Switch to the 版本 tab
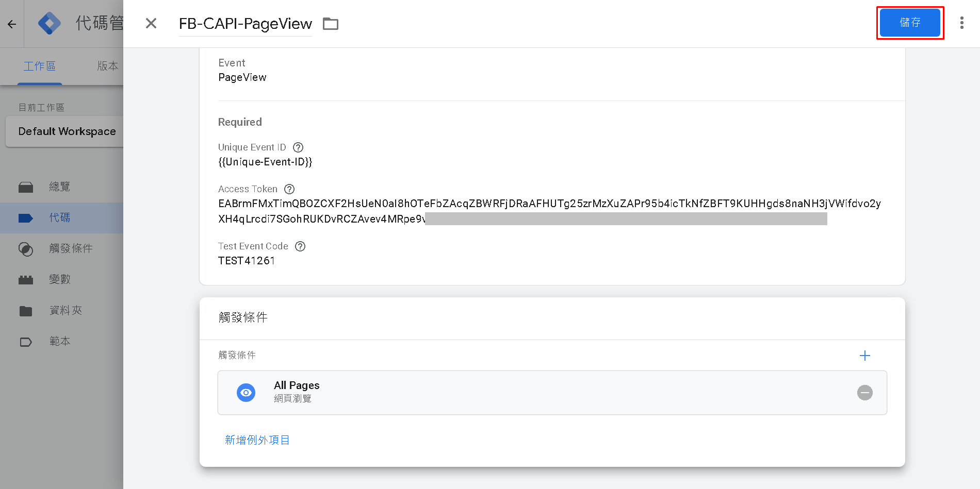980x489 pixels. coord(107,66)
